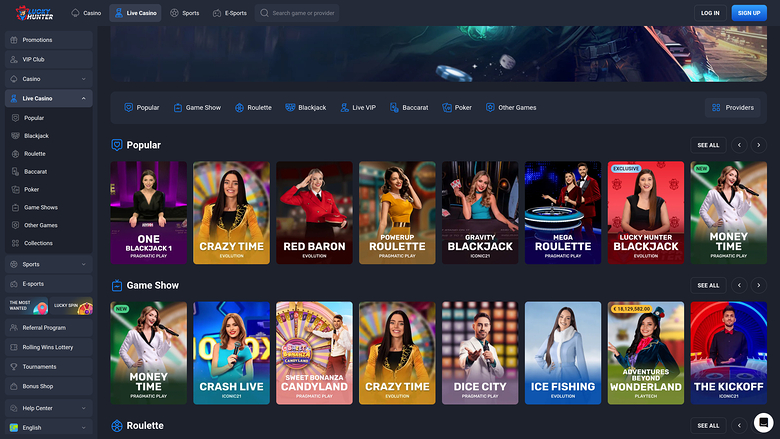Open VIP Club in the sidebar
The height and width of the screenshot is (439, 780).
tap(49, 59)
